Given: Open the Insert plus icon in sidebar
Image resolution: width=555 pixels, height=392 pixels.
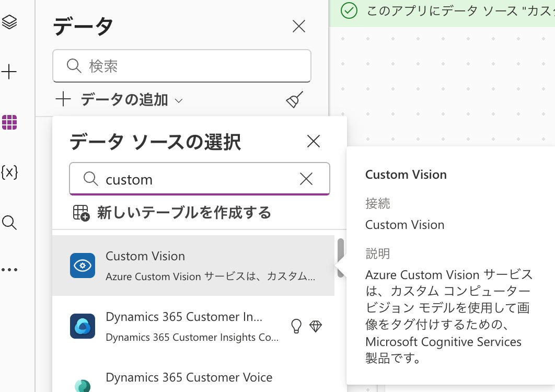Looking at the screenshot, I should click(x=9, y=72).
